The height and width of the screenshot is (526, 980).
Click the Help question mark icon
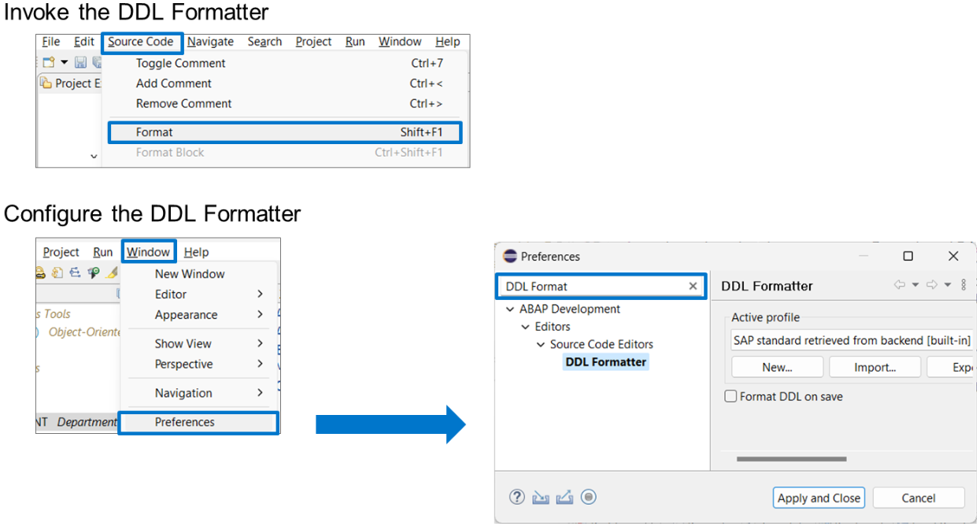tap(516, 497)
